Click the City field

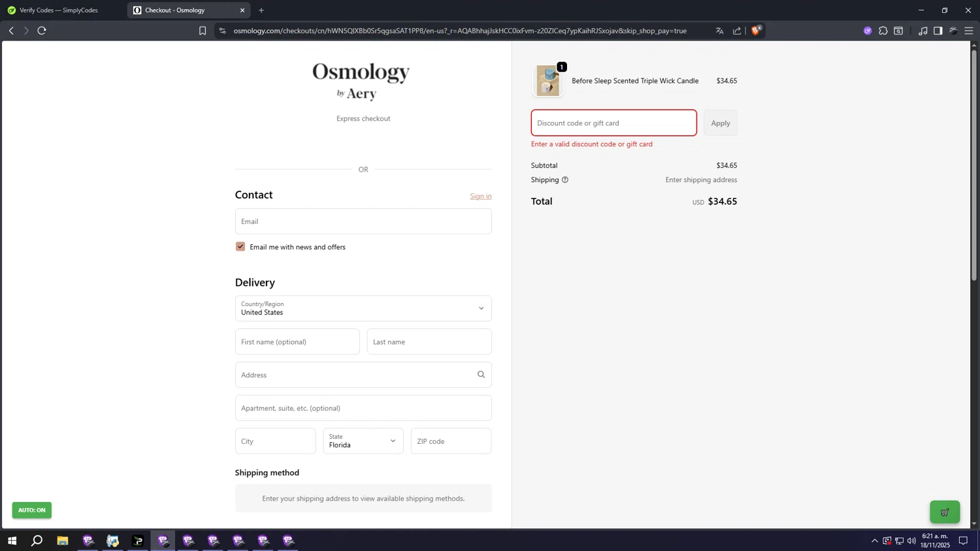coord(276,441)
